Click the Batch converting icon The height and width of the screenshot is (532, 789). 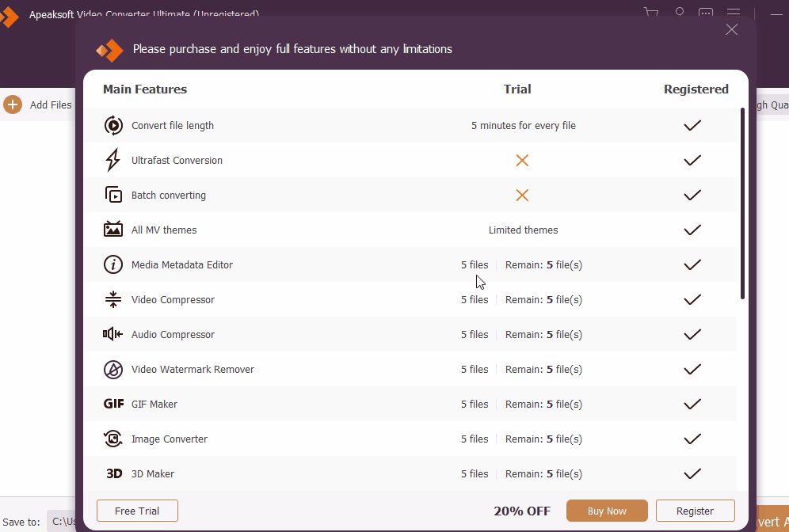click(113, 195)
